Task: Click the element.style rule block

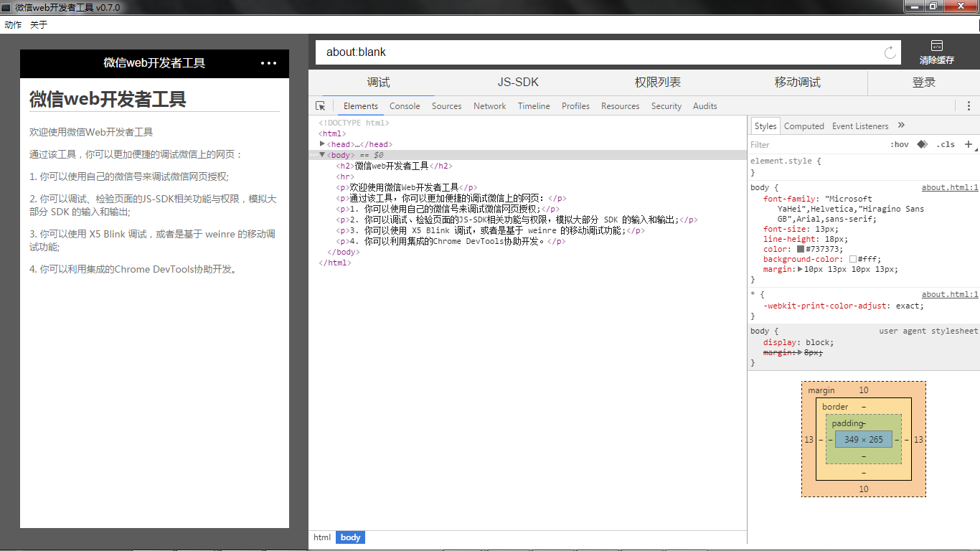Action: 864,166
